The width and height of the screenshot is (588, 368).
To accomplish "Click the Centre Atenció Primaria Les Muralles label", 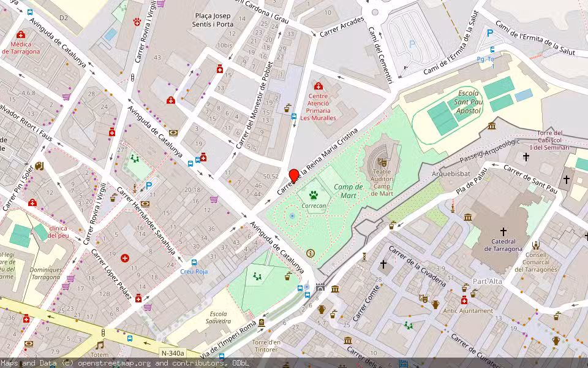I will point(318,107).
